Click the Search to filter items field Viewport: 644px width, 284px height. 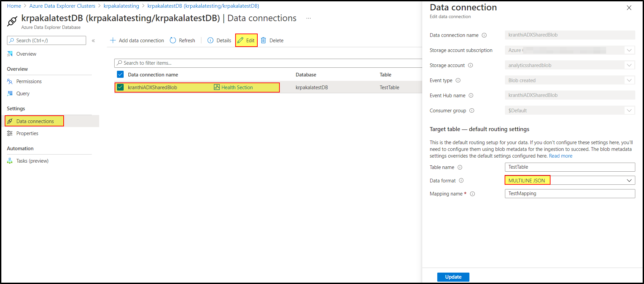click(268, 63)
